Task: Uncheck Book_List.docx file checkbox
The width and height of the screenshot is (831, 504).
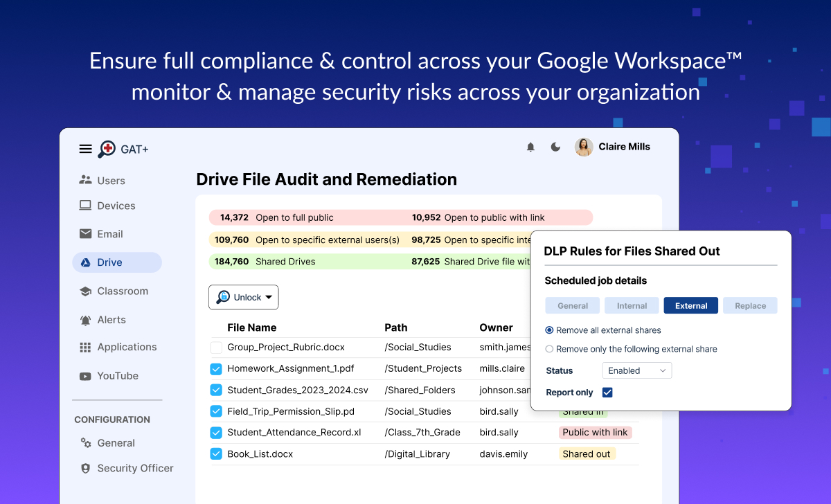Action: tap(216, 454)
